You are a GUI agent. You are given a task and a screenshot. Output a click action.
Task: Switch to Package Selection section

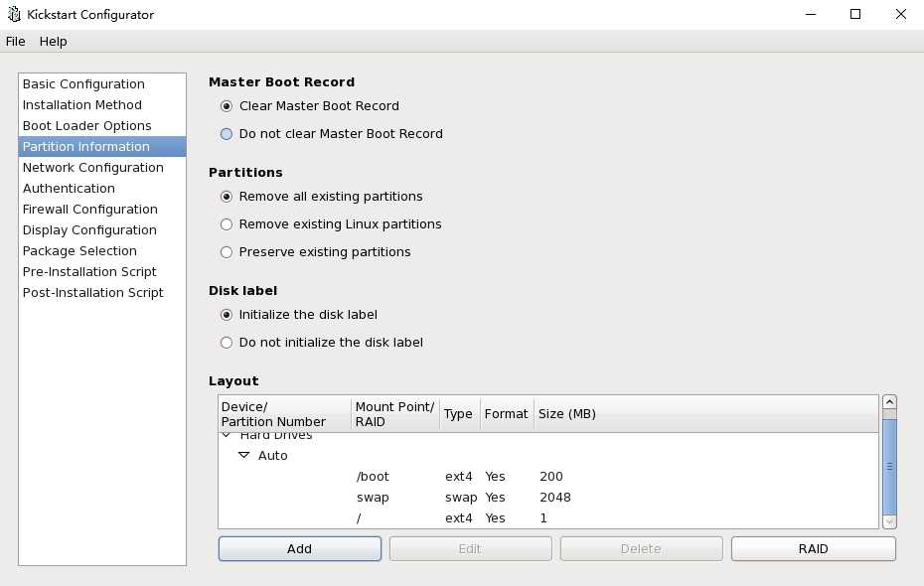[x=79, y=251]
